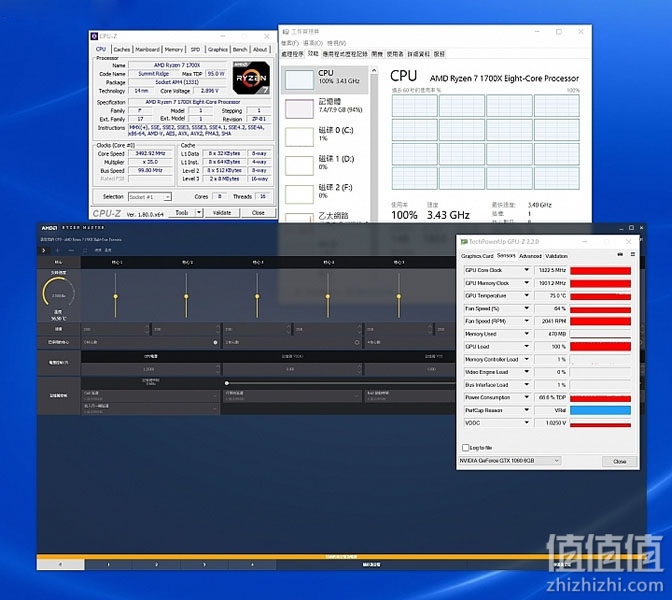Click the core 1 speed stepper in Ryzen Master
The width and height of the screenshot is (672, 600).
(x=147, y=329)
